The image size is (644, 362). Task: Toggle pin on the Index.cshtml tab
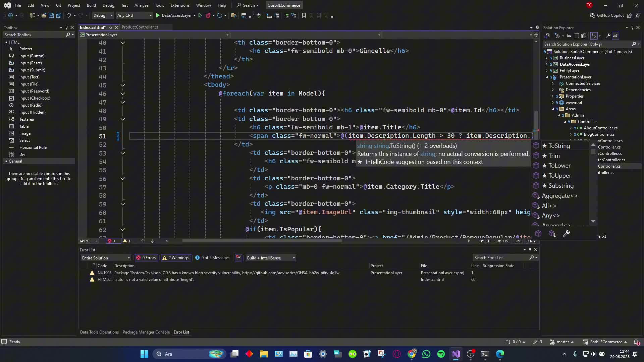(x=110, y=27)
